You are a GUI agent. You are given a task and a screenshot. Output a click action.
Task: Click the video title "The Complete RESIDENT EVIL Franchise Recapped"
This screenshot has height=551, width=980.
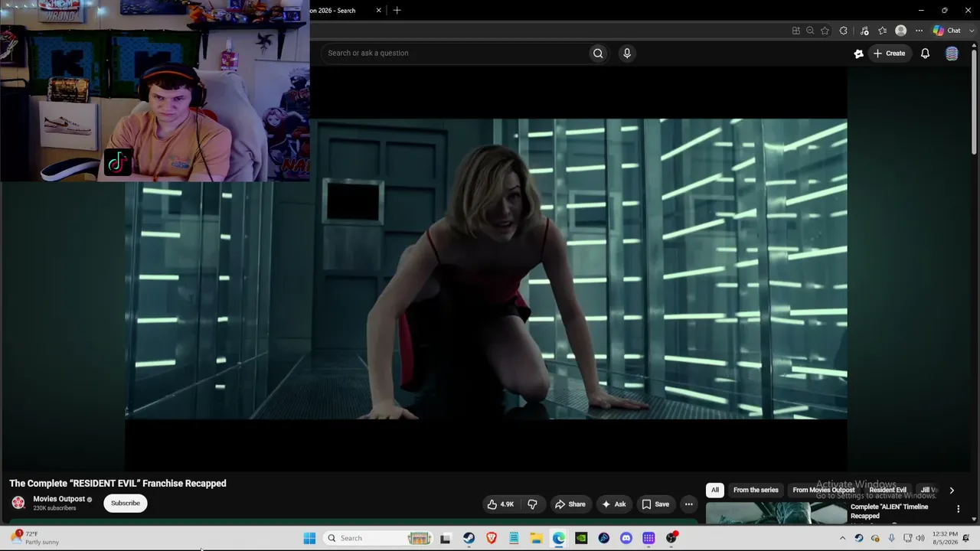[x=118, y=484]
